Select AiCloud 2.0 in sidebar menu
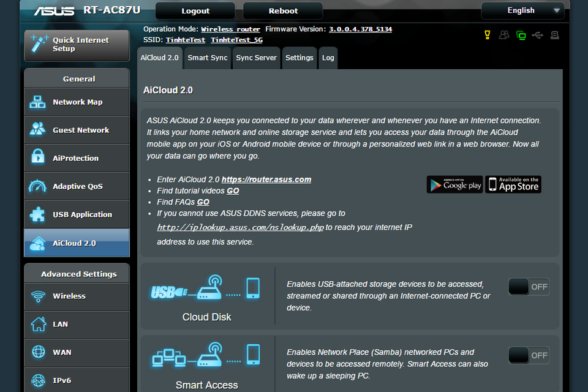Viewport: 588px width, 392px height. click(x=77, y=243)
